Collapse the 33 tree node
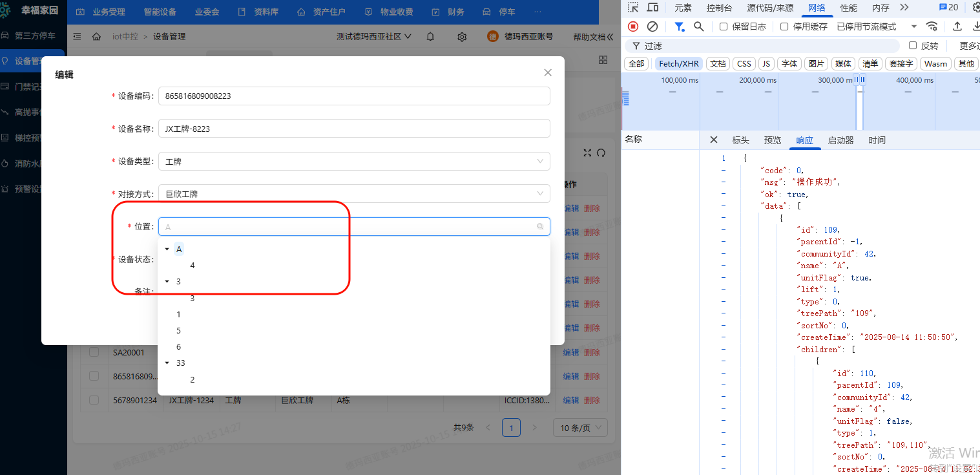 167,363
